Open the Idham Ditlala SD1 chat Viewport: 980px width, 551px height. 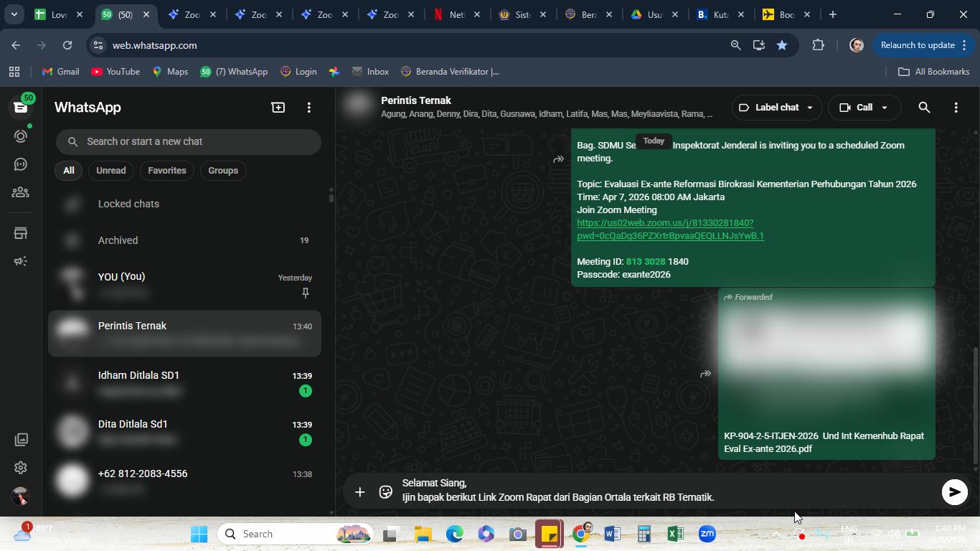coord(184,383)
